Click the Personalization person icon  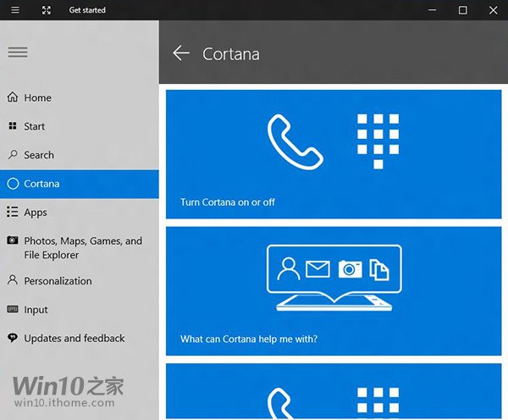(x=13, y=280)
